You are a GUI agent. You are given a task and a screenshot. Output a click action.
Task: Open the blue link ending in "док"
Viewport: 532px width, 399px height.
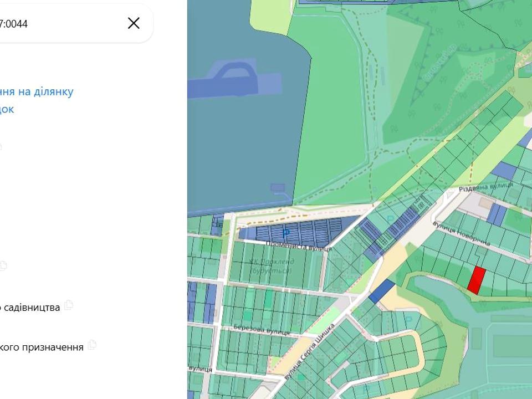click(x=7, y=109)
